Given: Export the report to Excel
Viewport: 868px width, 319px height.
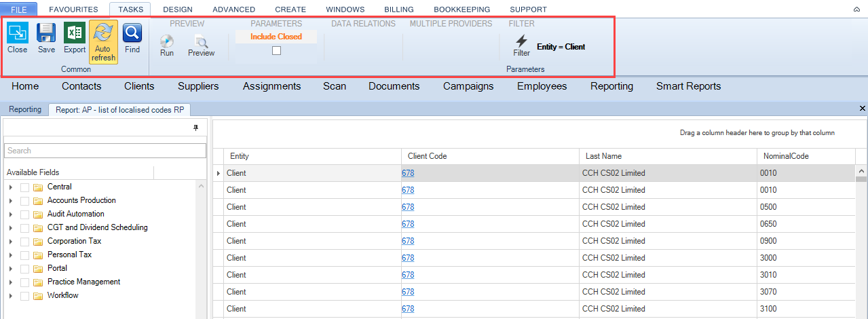Looking at the screenshot, I should [75, 39].
